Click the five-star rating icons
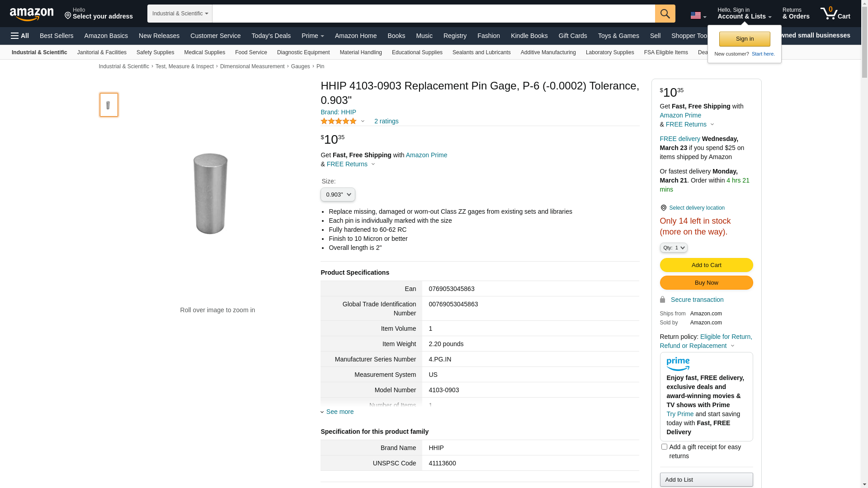This screenshot has width=868, height=488. (x=339, y=121)
